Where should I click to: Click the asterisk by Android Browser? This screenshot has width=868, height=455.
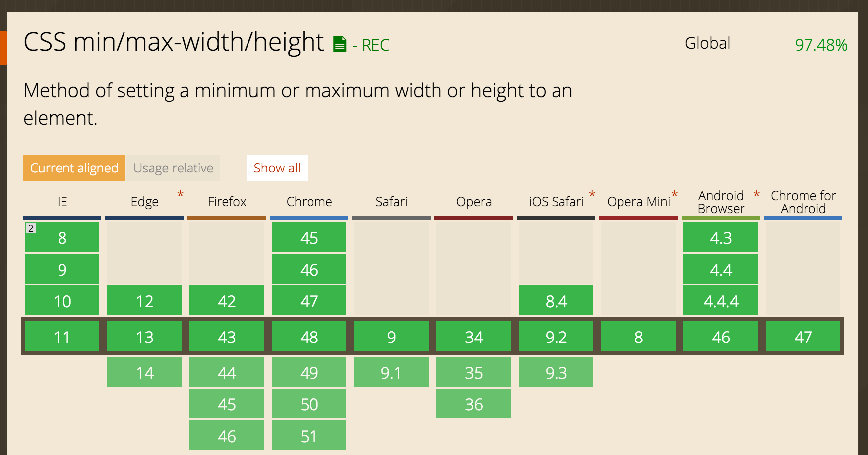pyautogui.click(x=756, y=194)
